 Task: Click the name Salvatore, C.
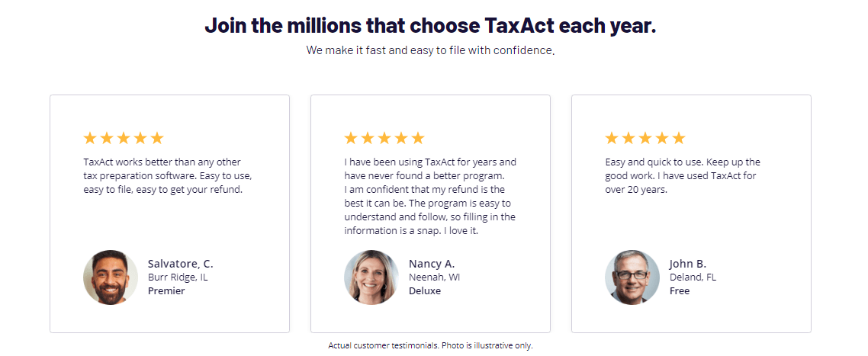[181, 264]
